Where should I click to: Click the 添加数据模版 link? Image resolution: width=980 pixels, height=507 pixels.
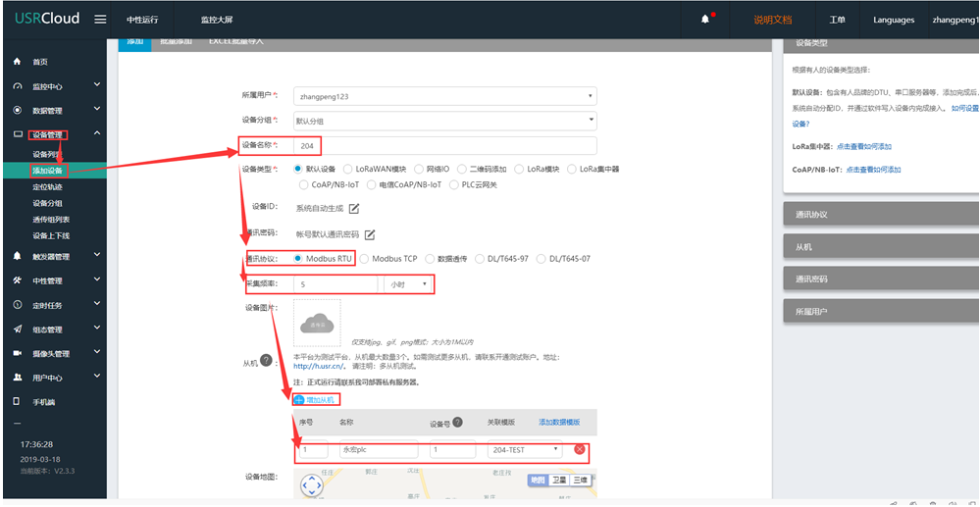coord(559,423)
